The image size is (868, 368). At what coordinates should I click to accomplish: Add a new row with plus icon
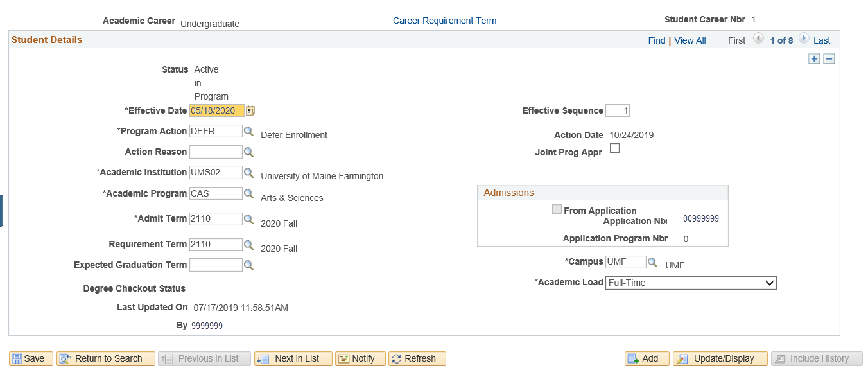[814, 59]
